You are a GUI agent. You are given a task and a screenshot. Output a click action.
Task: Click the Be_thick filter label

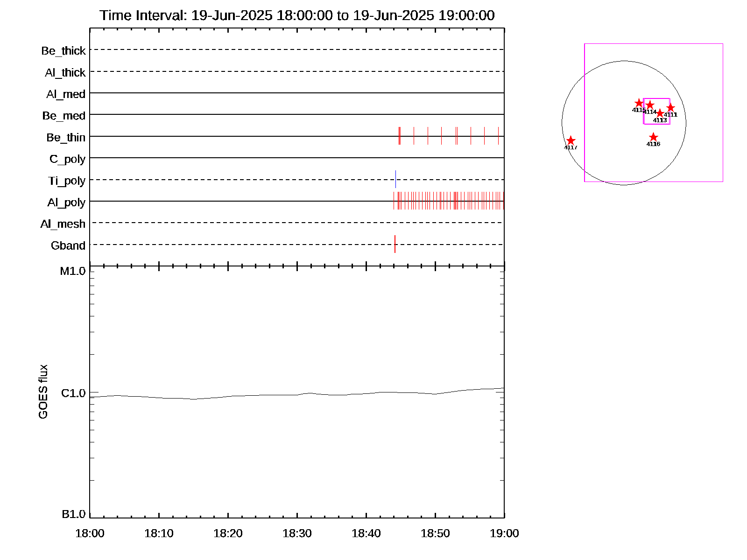[63, 51]
